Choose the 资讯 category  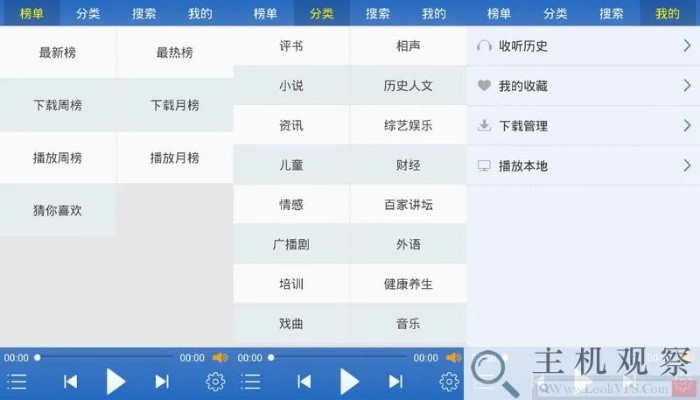291,125
